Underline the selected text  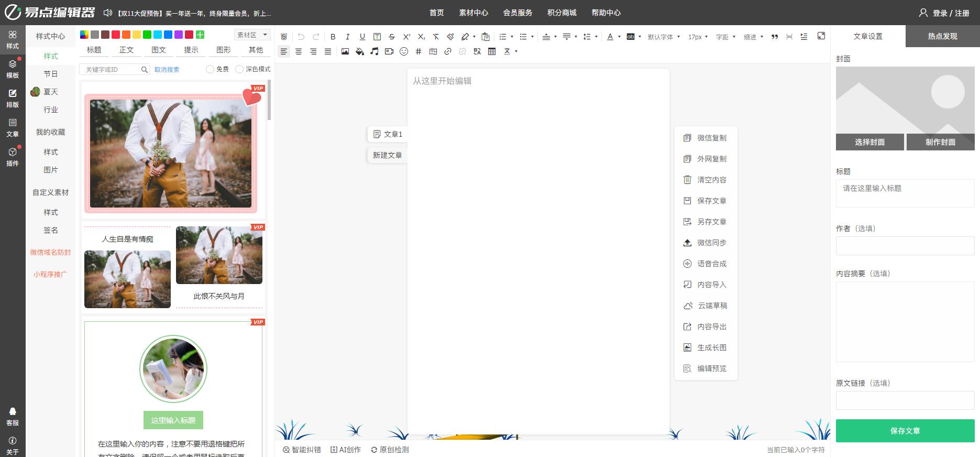(362, 37)
